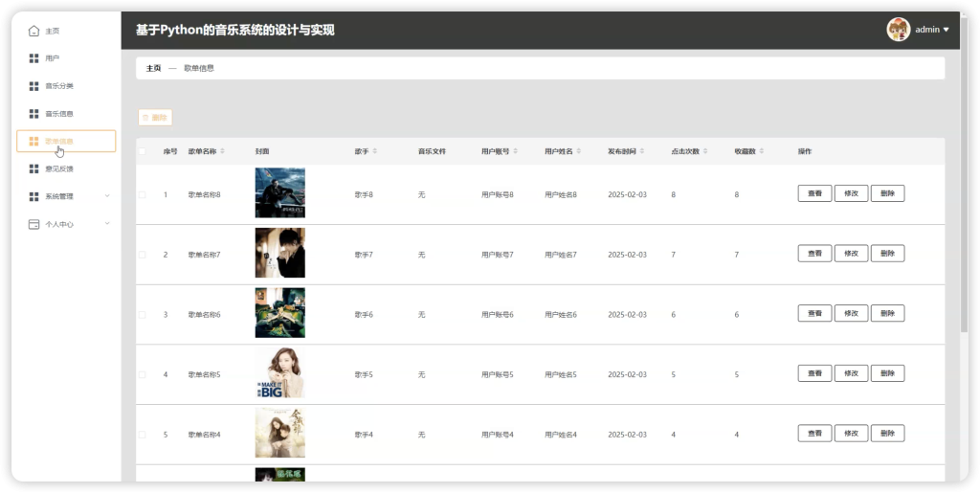980x493 pixels.
Task: Click 查看 for 歌单名称4
Action: (814, 434)
